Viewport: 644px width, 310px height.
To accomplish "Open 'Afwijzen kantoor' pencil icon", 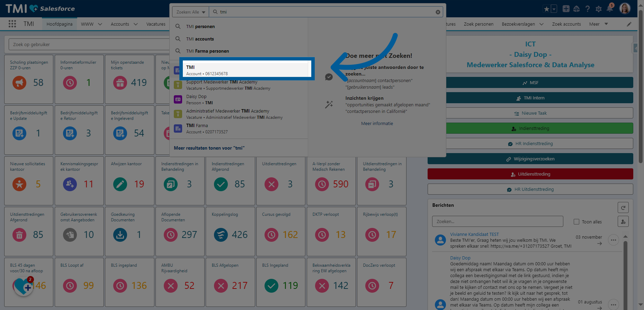I will tap(120, 184).
